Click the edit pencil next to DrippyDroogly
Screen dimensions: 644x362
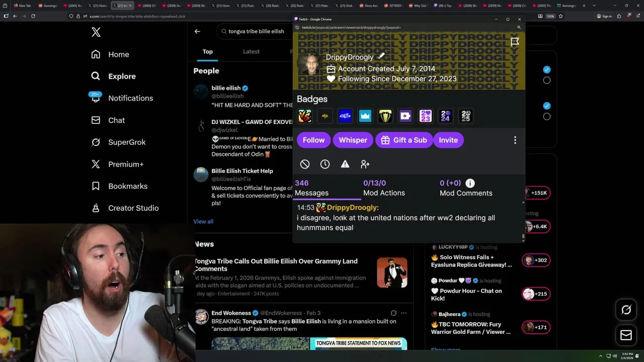[381, 56]
